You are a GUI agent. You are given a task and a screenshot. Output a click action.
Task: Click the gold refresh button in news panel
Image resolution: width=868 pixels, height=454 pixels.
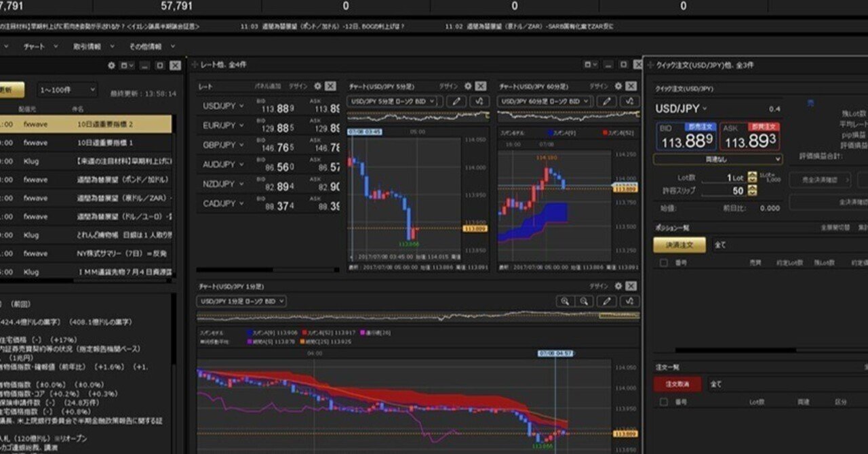click(12, 90)
